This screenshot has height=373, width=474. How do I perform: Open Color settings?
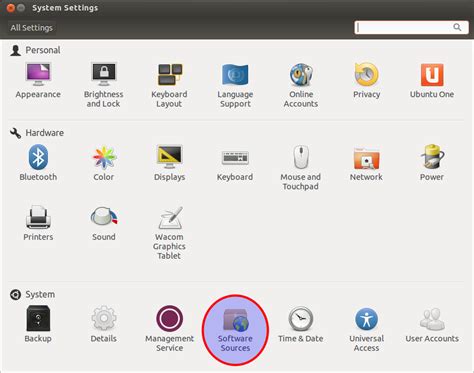coord(104,163)
